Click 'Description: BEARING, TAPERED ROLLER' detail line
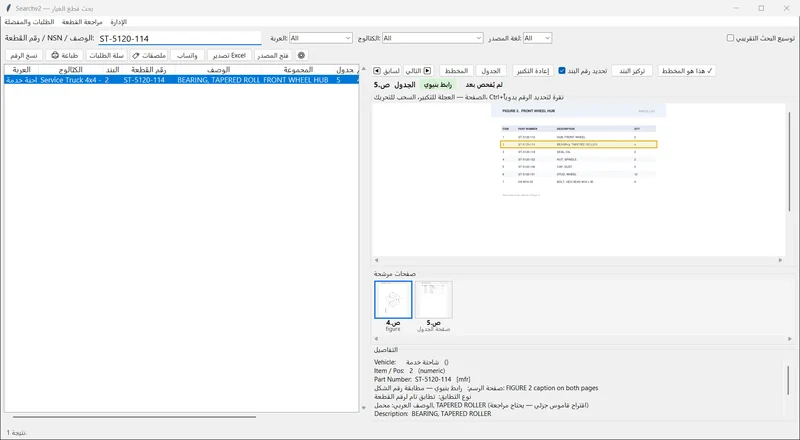The width and height of the screenshot is (800, 440). pyautogui.click(x=433, y=413)
